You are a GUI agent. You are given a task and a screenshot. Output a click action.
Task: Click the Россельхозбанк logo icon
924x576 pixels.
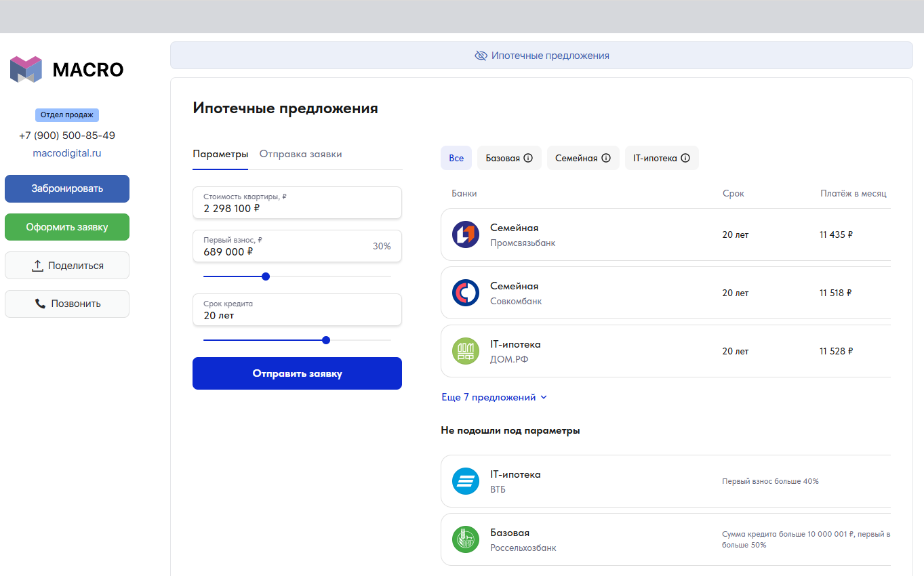[x=466, y=539]
